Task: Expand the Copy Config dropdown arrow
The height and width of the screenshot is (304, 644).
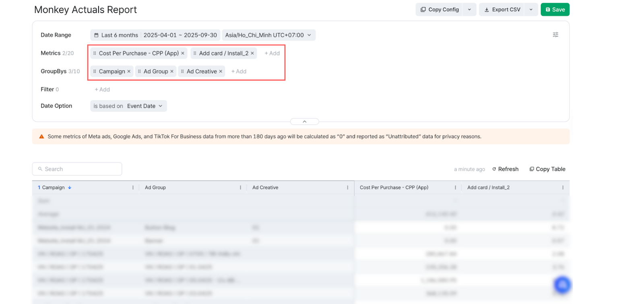Action: click(x=469, y=10)
